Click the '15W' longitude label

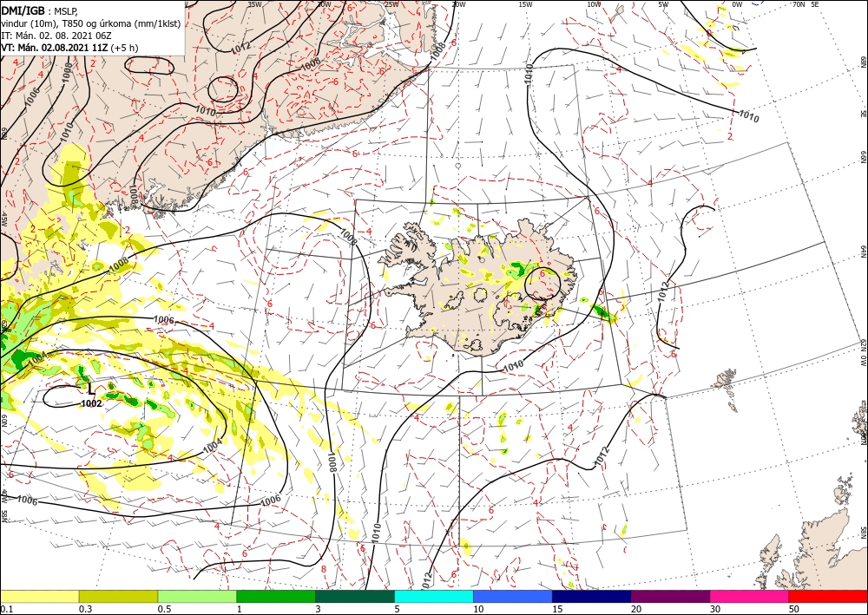coord(526,4)
